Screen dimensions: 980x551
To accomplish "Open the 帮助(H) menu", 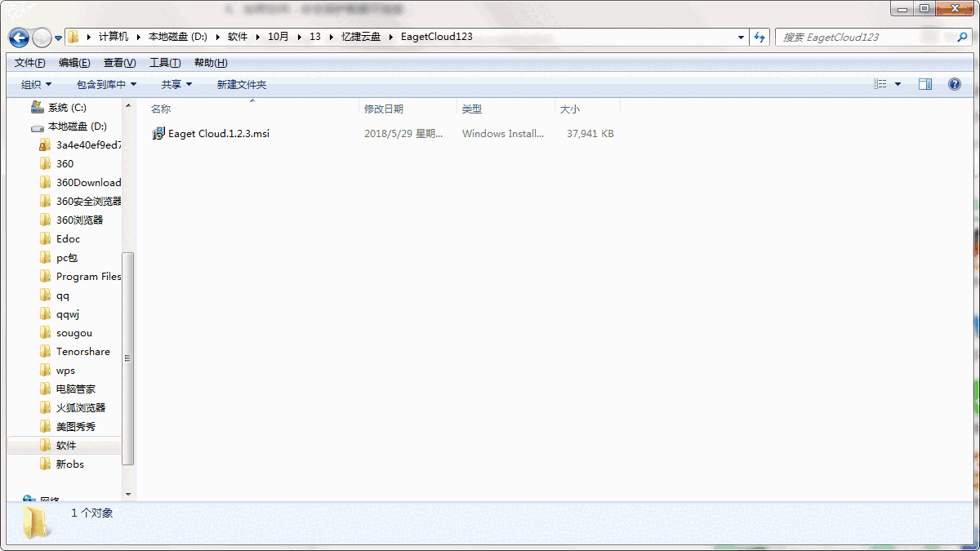I will [x=211, y=63].
